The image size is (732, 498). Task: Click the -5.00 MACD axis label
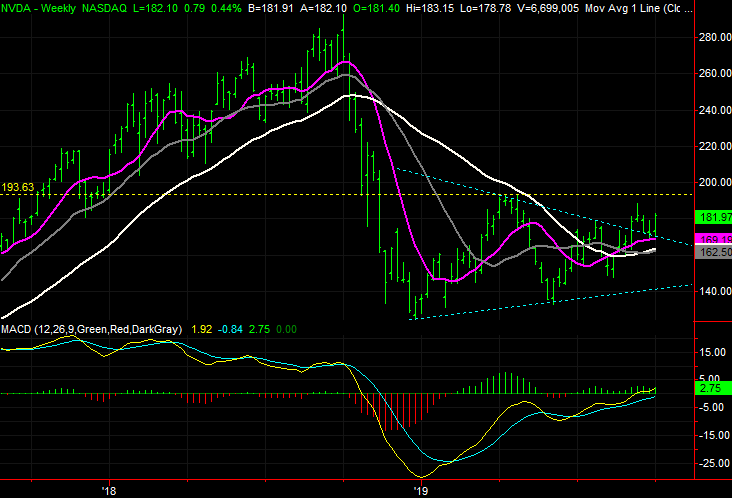(x=712, y=407)
